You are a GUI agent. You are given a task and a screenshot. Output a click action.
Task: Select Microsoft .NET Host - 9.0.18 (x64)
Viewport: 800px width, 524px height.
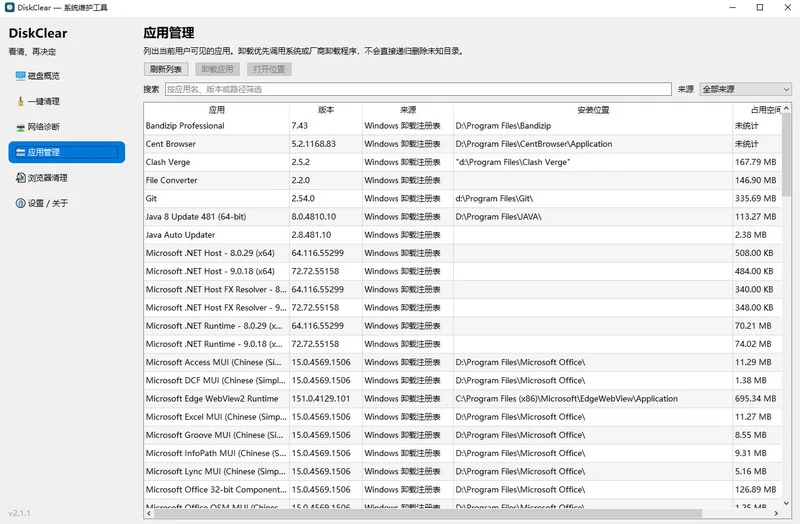(x=463, y=271)
